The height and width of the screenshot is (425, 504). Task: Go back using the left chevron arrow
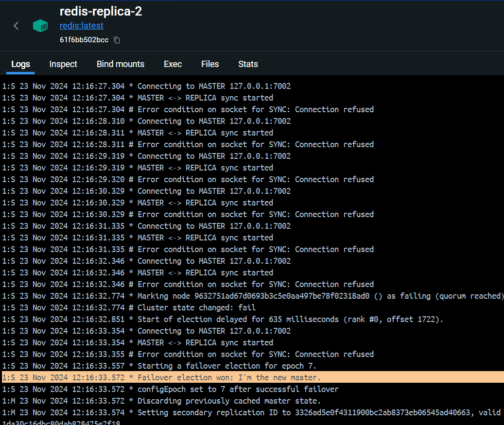pos(16,26)
